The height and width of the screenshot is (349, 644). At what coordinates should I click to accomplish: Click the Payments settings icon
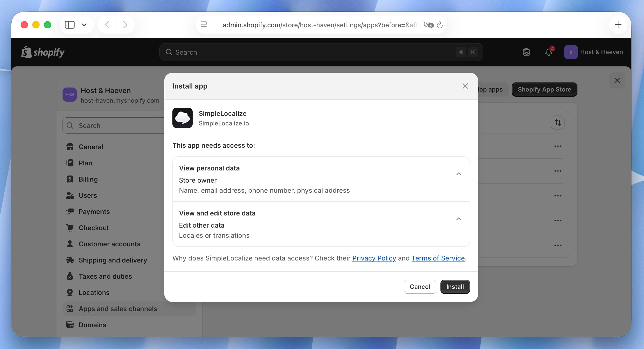(70, 211)
